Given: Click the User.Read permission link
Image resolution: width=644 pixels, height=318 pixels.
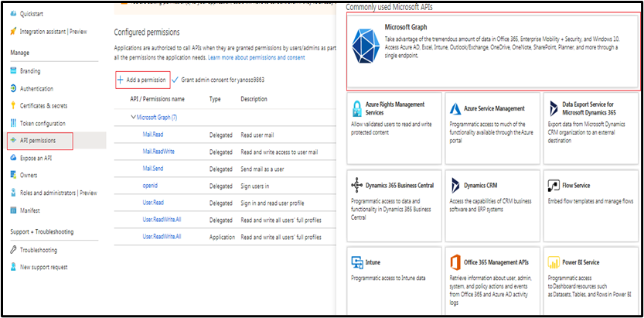Looking at the screenshot, I should (x=152, y=203).
